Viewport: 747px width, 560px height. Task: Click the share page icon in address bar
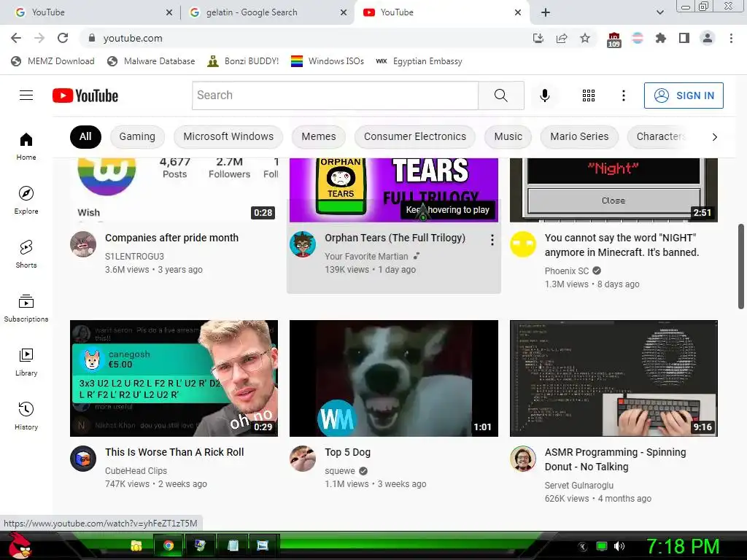[562, 38]
